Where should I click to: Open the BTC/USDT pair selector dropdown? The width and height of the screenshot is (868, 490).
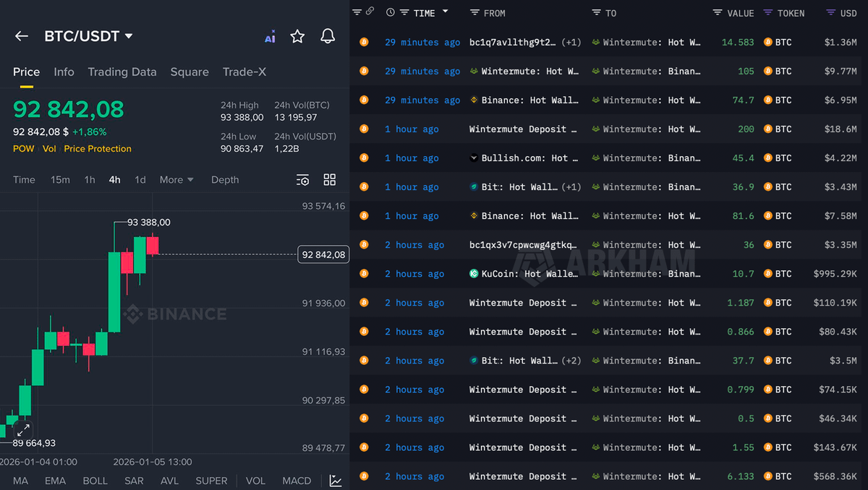coord(88,35)
